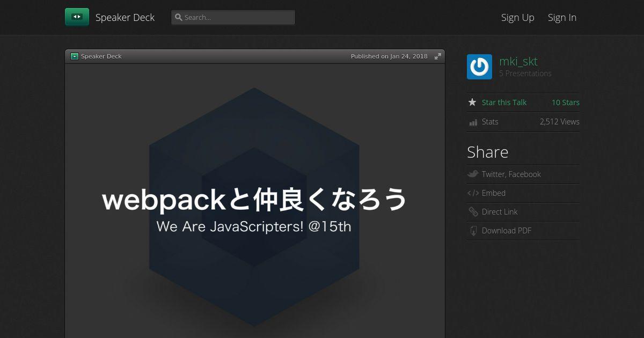644x338 pixels.
Task: Open the mki_skt profile link
Action: point(518,61)
